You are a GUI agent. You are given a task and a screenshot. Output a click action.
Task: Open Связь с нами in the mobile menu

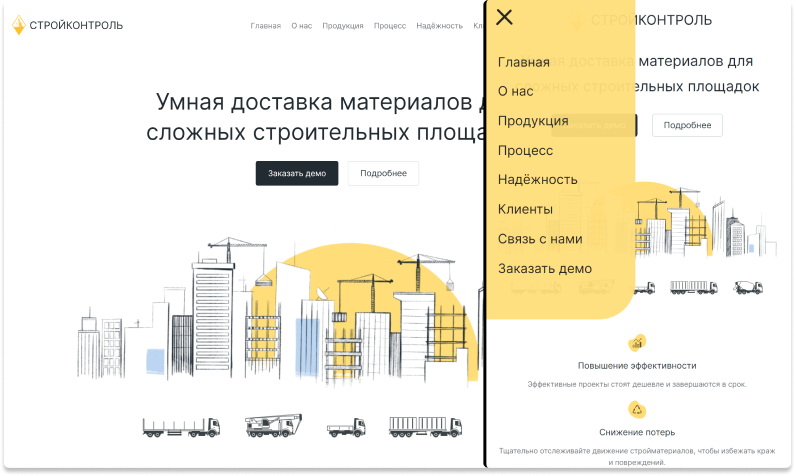pos(540,239)
